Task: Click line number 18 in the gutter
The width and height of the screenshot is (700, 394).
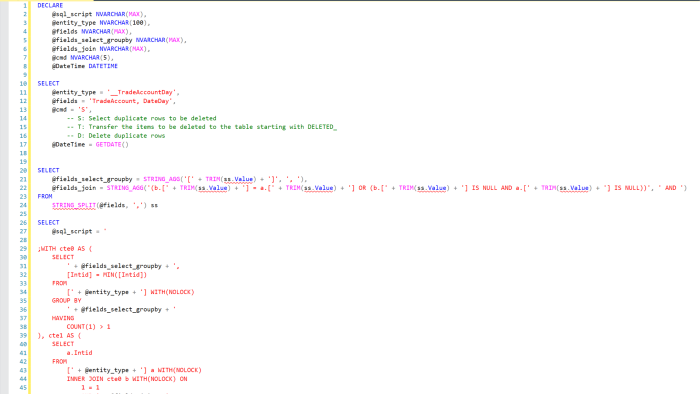Action: 23,153
